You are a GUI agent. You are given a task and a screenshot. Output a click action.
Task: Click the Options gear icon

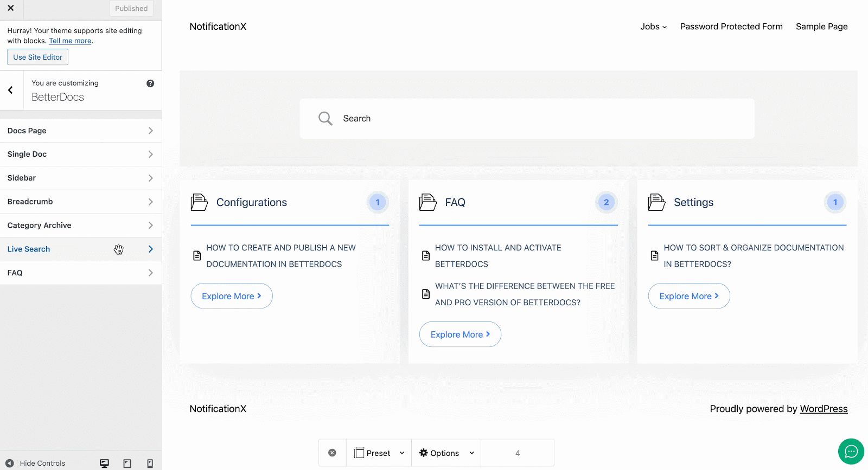(424, 453)
